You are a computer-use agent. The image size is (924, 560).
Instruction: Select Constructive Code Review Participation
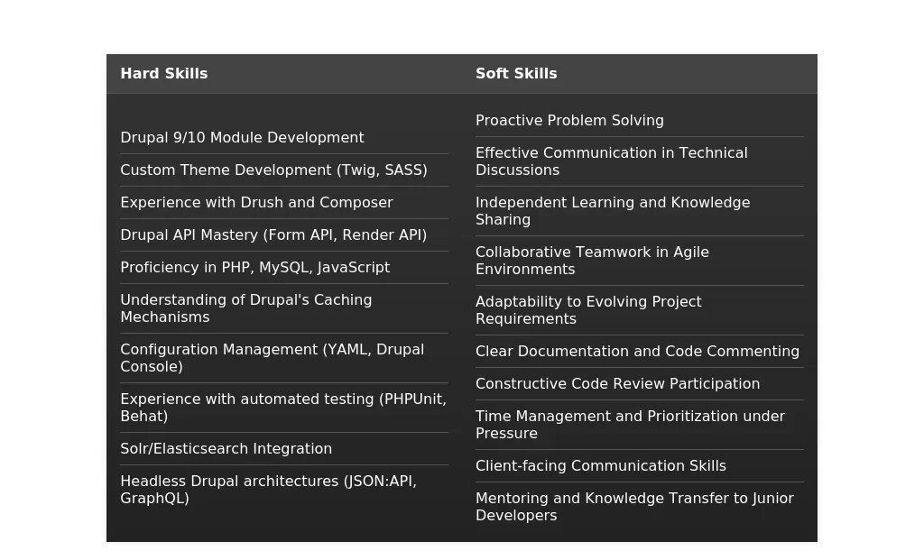pos(617,384)
